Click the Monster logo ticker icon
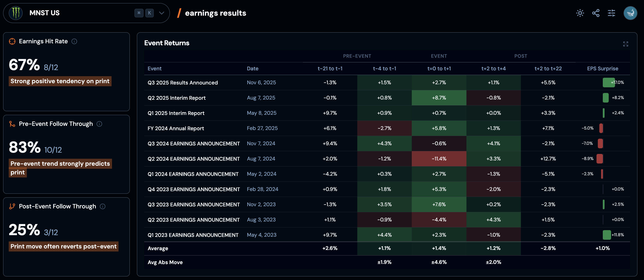This screenshot has width=644, height=280. click(x=16, y=13)
